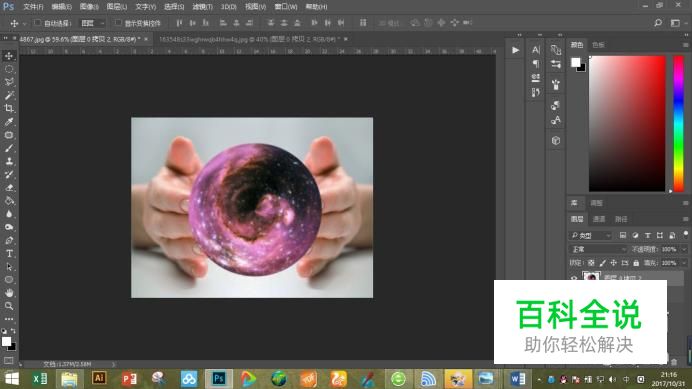This screenshot has width=692, height=389.
Task: Enable Show Transform Controls checkbox
Action: (x=118, y=23)
